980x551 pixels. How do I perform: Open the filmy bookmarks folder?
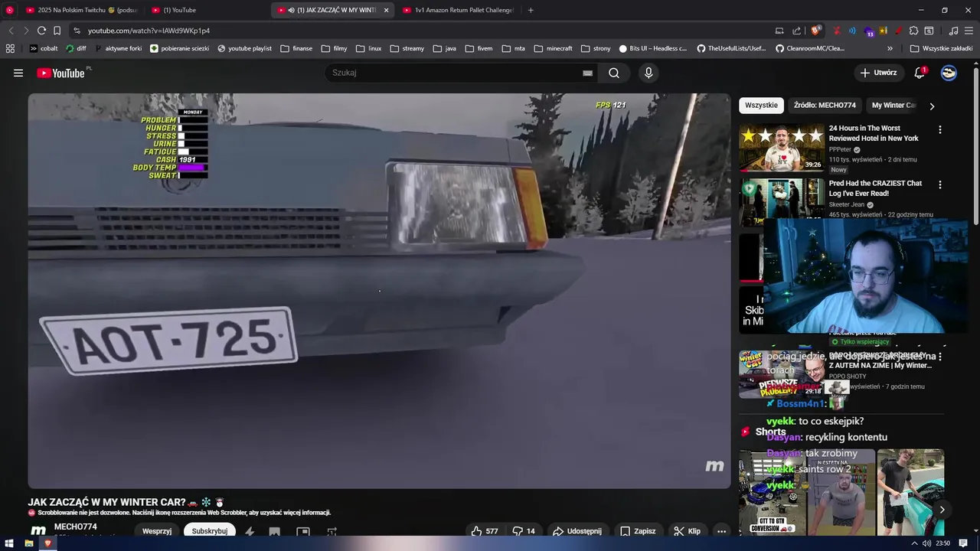(x=335, y=48)
